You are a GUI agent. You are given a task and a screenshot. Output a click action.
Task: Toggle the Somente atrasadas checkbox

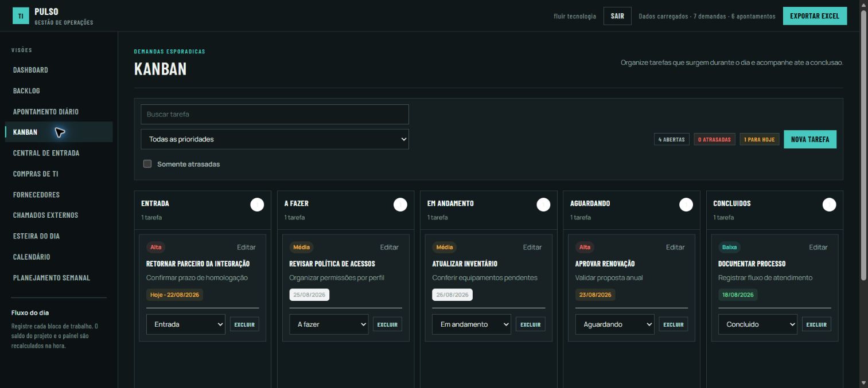click(147, 164)
